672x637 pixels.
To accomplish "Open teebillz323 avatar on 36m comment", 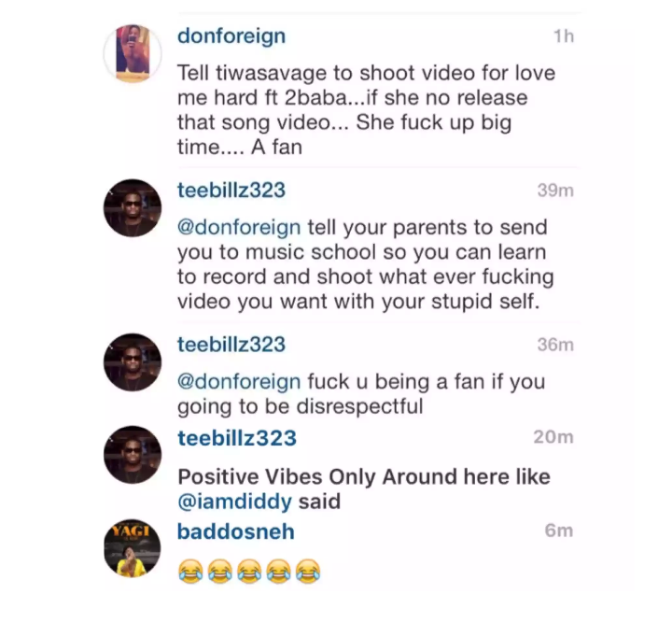I will pyautogui.click(x=133, y=362).
